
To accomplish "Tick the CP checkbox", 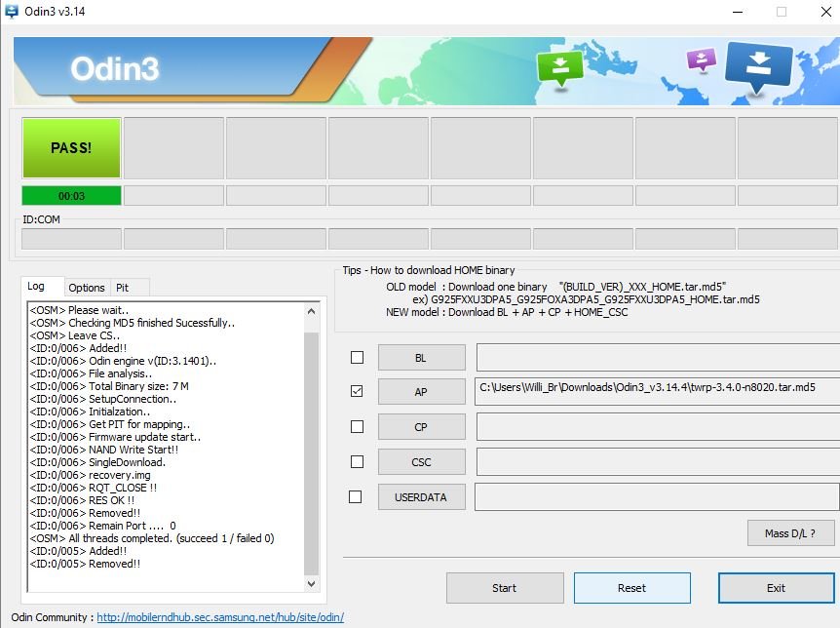I will pyautogui.click(x=357, y=426).
